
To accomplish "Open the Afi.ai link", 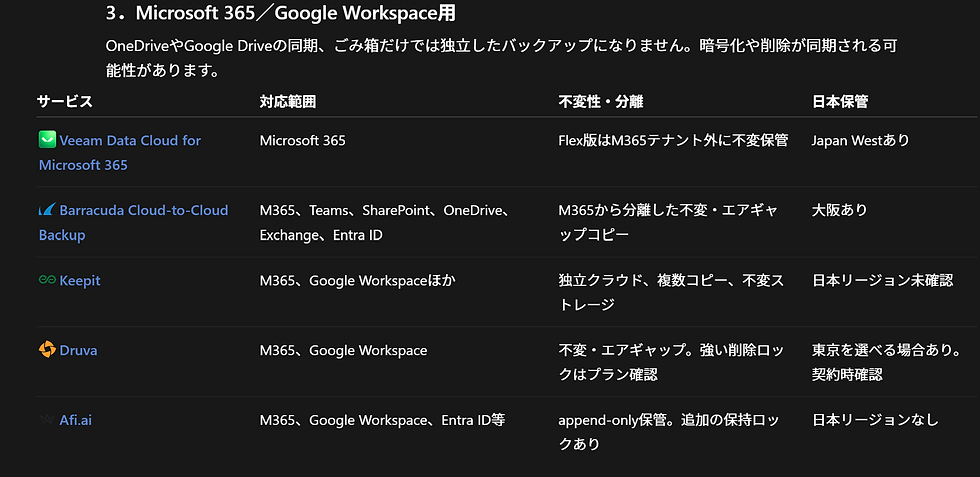I will pyautogui.click(x=76, y=420).
